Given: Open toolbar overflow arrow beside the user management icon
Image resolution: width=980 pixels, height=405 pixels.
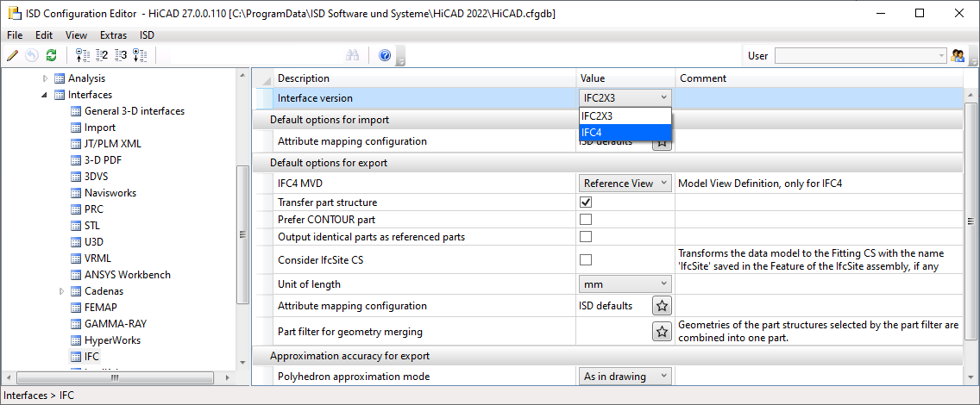Looking at the screenshot, I should tap(973, 57).
